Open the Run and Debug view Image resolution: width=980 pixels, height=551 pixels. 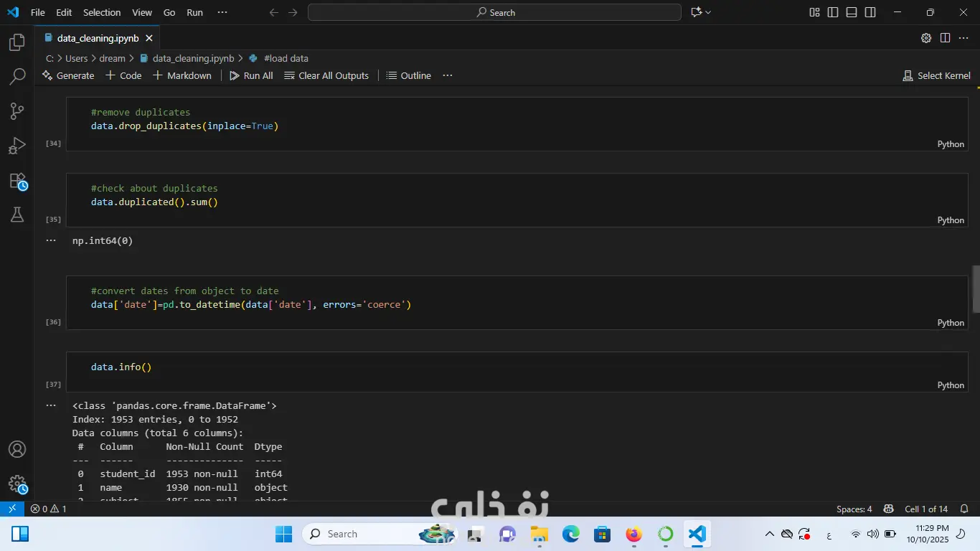17,146
